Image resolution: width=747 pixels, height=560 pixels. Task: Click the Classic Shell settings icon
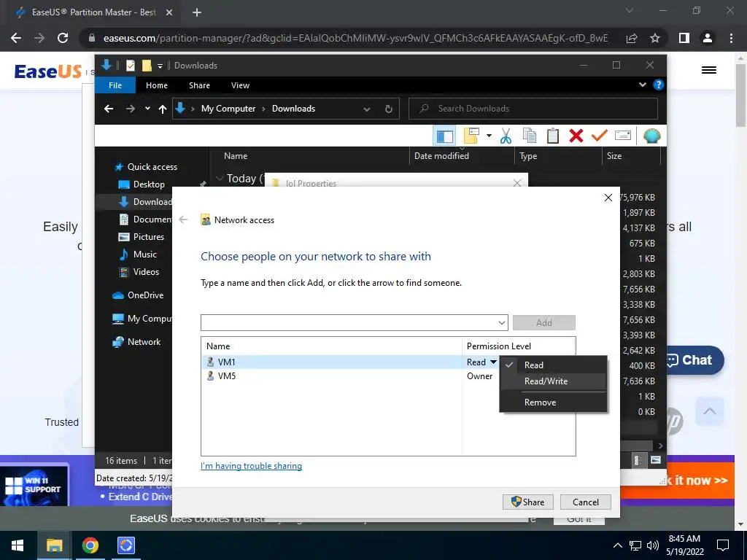click(651, 136)
